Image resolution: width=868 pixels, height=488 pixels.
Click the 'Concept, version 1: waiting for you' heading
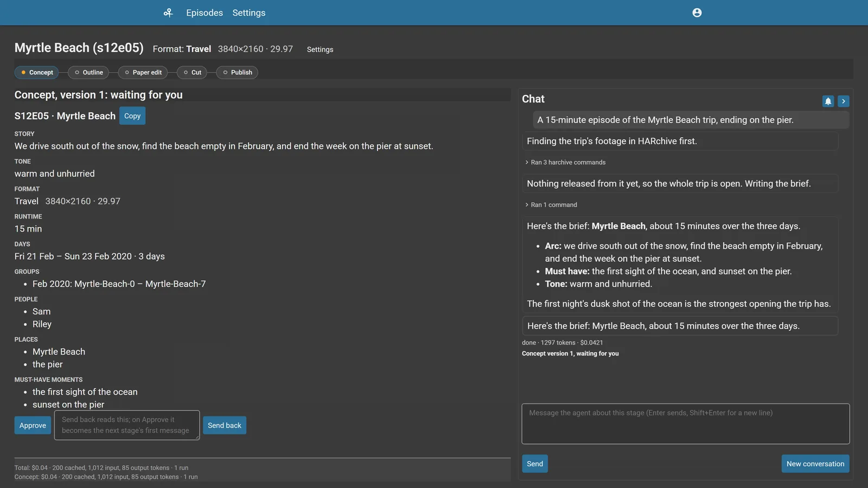pyautogui.click(x=99, y=95)
